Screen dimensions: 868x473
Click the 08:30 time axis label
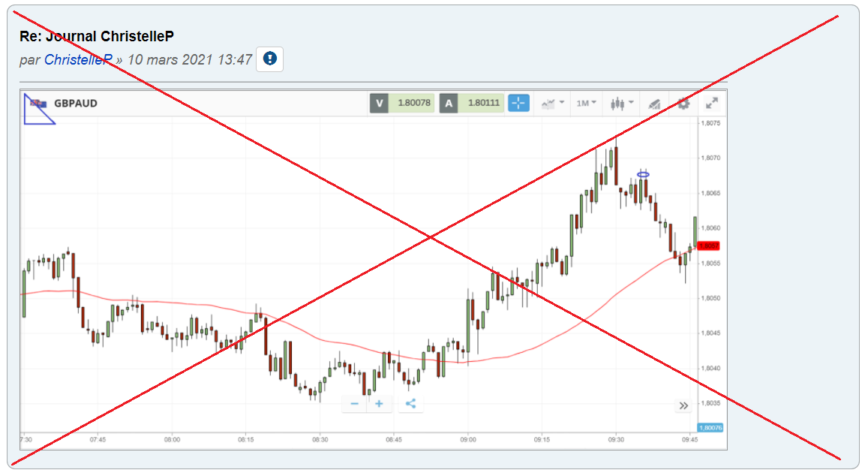click(320, 440)
